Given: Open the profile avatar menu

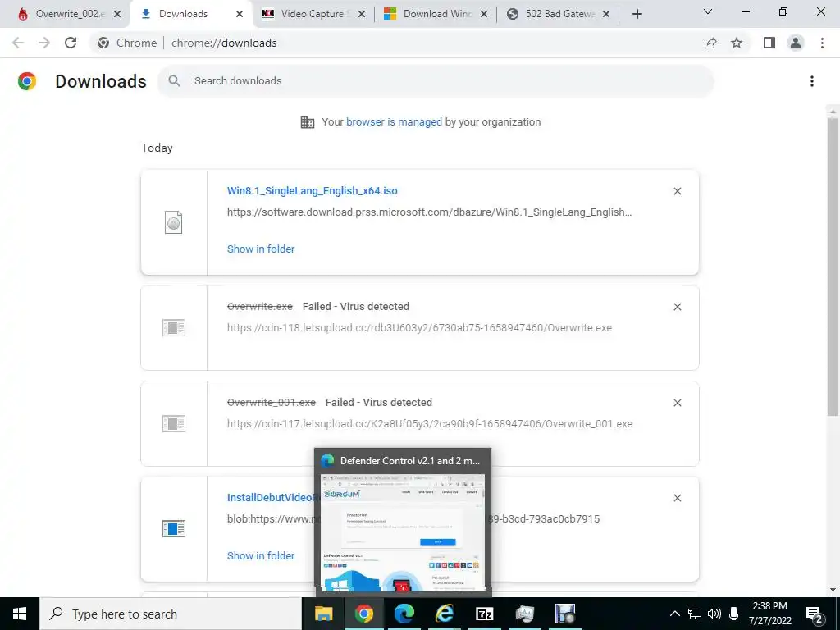Looking at the screenshot, I should [x=796, y=43].
